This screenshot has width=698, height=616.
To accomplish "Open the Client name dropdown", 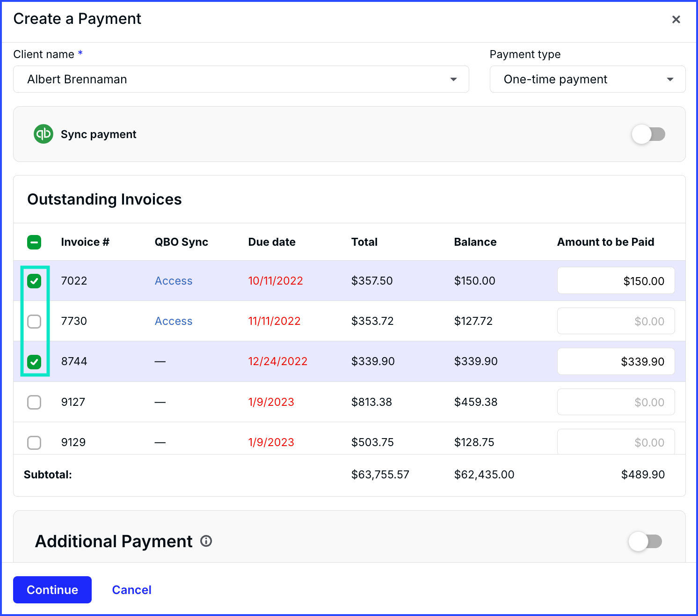I will [241, 79].
